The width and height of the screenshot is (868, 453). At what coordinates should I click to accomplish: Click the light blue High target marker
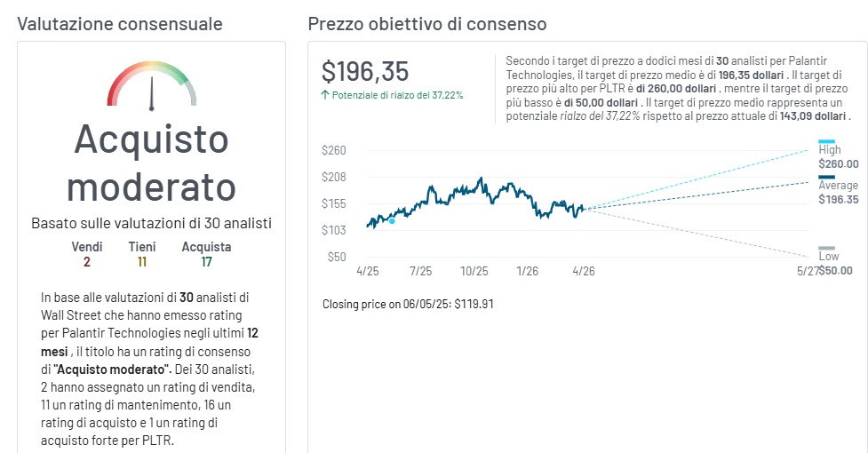coord(826,141)
